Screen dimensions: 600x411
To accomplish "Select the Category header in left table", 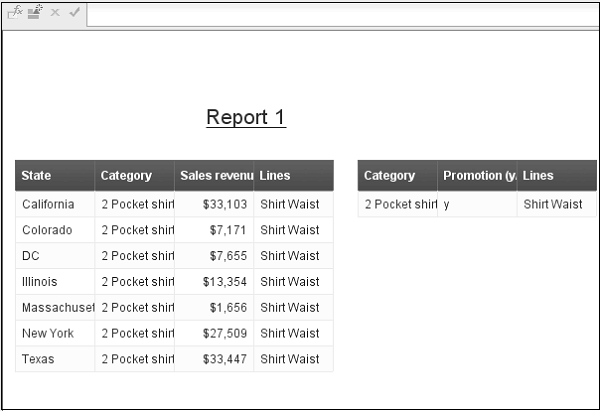I will 134,175.
